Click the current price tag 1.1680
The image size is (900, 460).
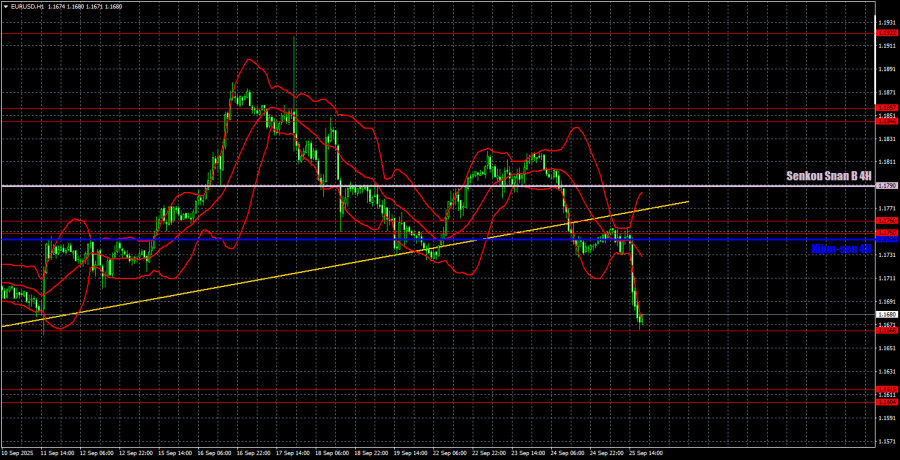885,314
